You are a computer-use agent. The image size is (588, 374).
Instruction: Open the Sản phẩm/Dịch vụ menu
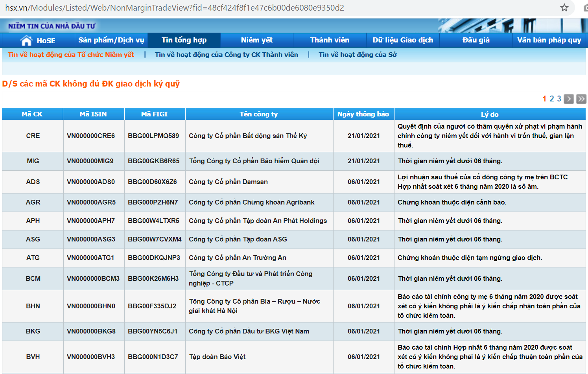(111, 40)
